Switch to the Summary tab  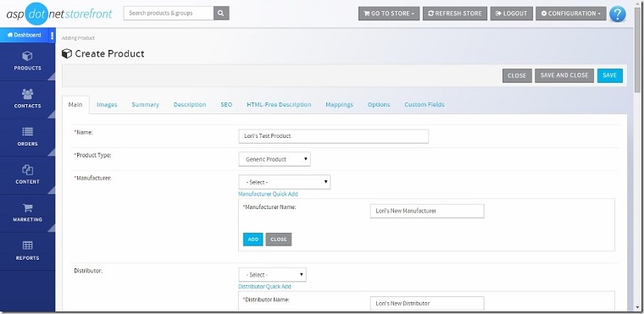coord(146,105)
